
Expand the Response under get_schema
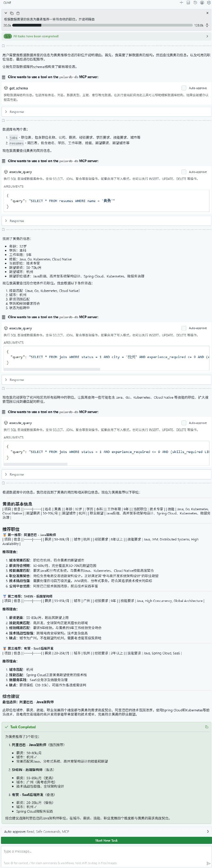6,112
